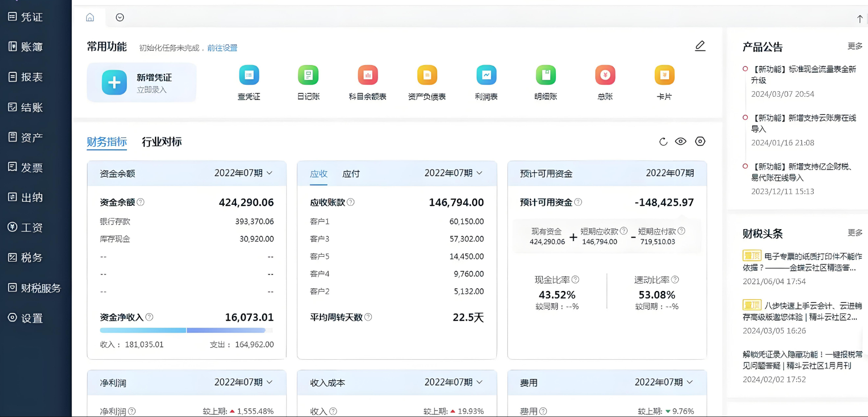Open period dropdown in 净利润 card
The width and height of the screenshot is (868, 417).
[243, 382]
